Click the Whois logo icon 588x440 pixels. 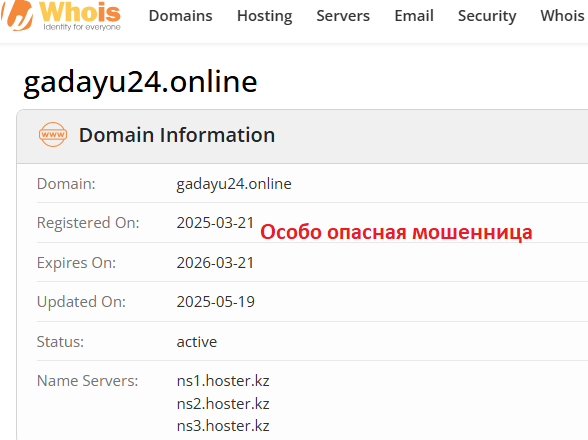(x=16, y=15)
